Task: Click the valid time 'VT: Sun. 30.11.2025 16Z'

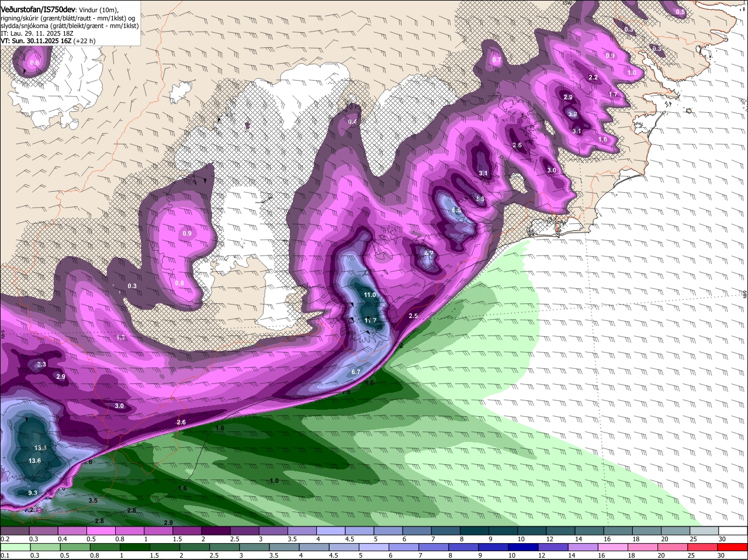Action: click(36, 41)
